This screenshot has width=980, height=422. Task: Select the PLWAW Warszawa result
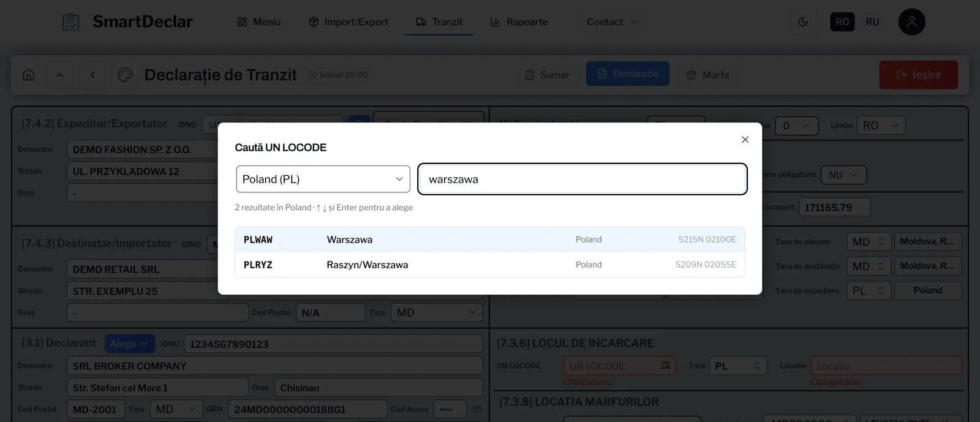click(490, 239)
